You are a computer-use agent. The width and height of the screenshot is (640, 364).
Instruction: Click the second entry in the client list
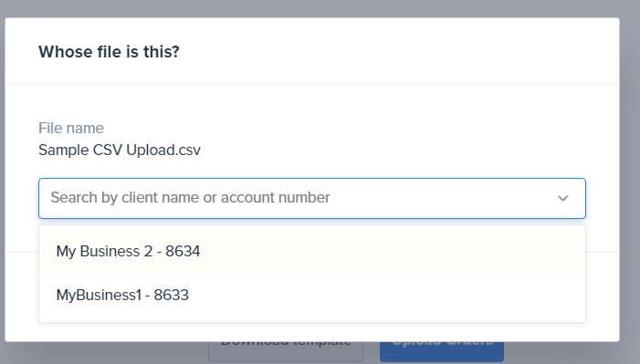(x=312, y=295)
